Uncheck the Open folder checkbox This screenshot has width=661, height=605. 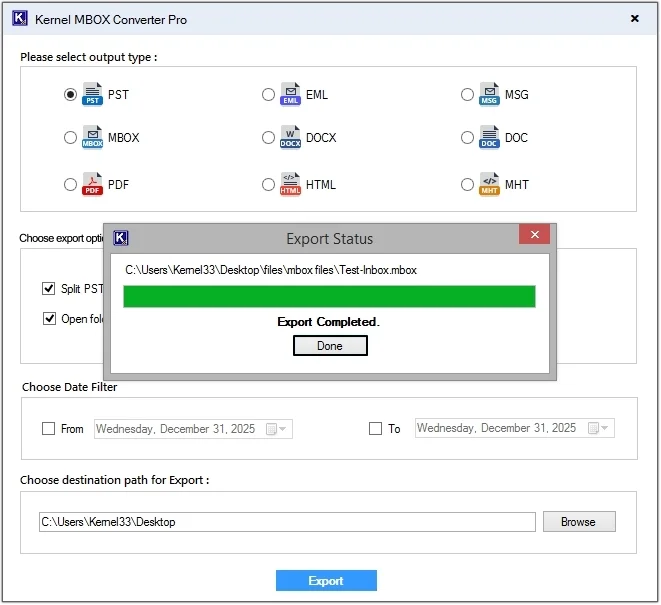tap(49, 319)
